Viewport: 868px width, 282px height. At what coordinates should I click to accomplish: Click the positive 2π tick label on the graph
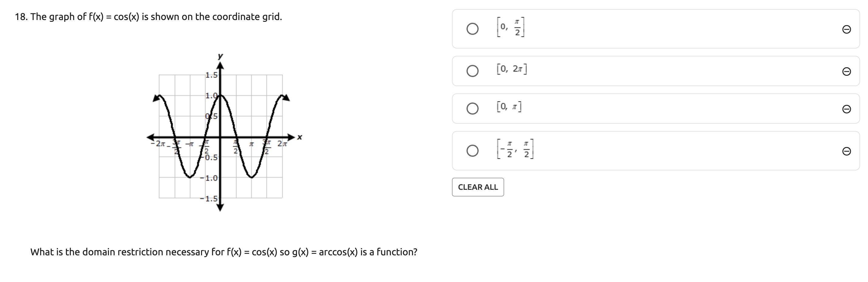(282, 144)
